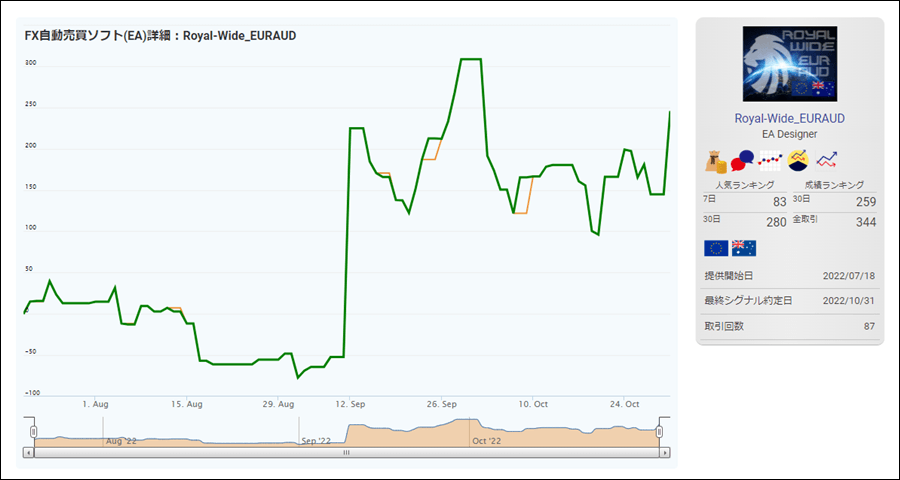
Task: Click the 提供開始日 label
Action: pyautogui.click(x=728, y=276)
